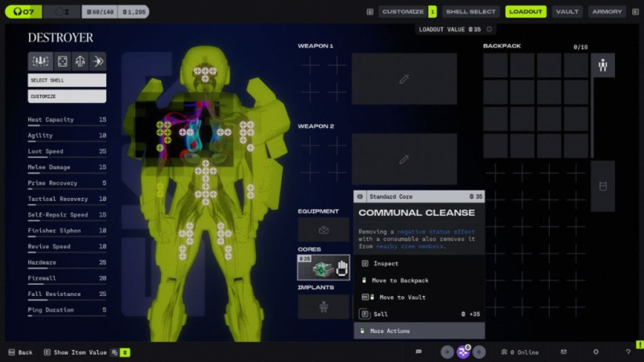Select the character icon beside the backpack
The width and height of the screenshot is (644, 362).
603,66
